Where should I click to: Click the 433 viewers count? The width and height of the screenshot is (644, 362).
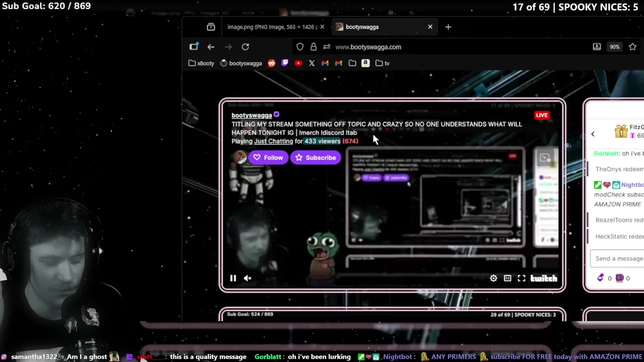322,141
